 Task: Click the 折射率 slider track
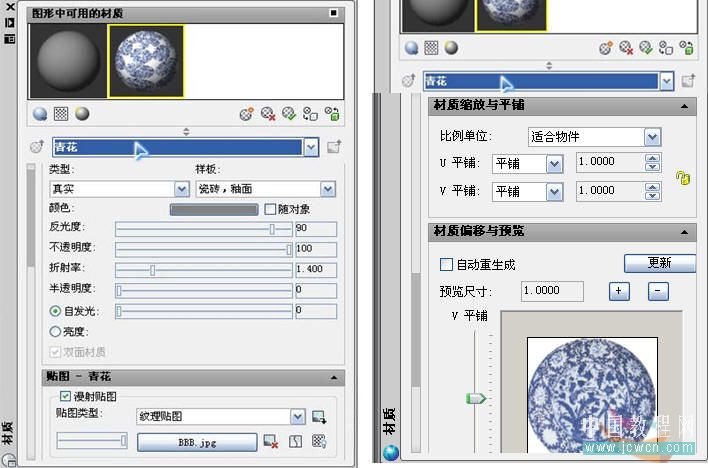(204, 270)
